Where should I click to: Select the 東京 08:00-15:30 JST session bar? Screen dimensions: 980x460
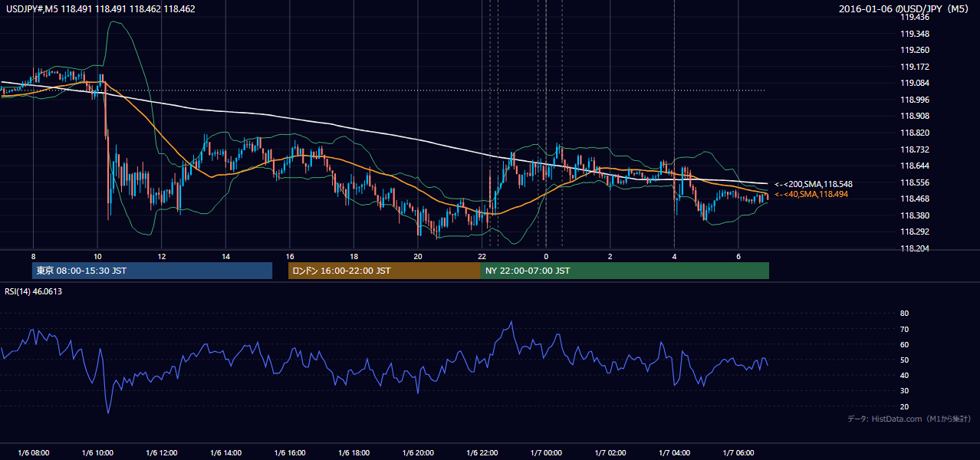pos(152,271)
